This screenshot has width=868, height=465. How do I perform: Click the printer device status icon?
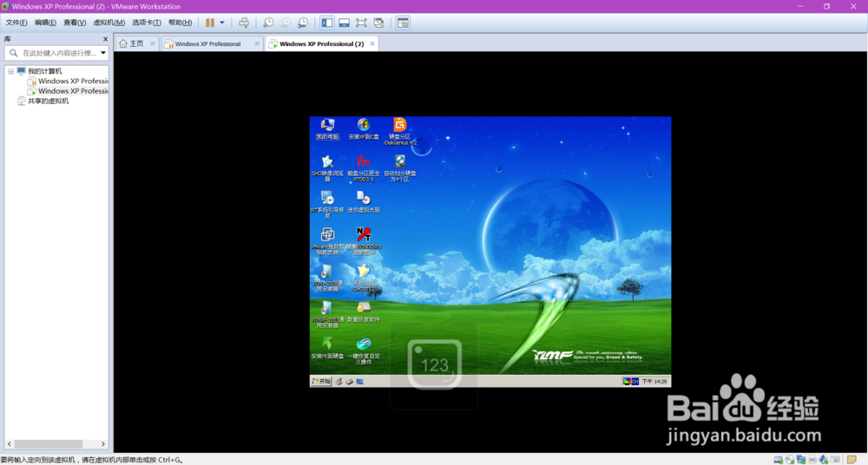pos(812,460)
